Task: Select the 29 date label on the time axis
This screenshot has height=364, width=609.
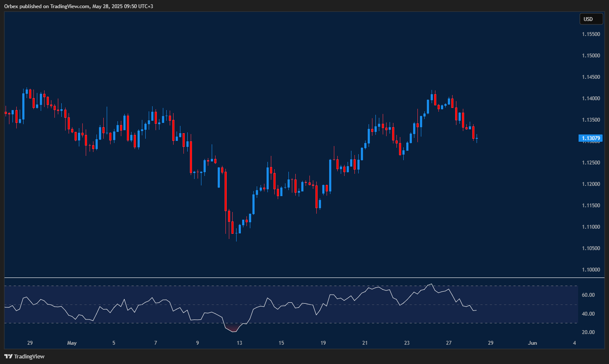Action: pos(30,343)
